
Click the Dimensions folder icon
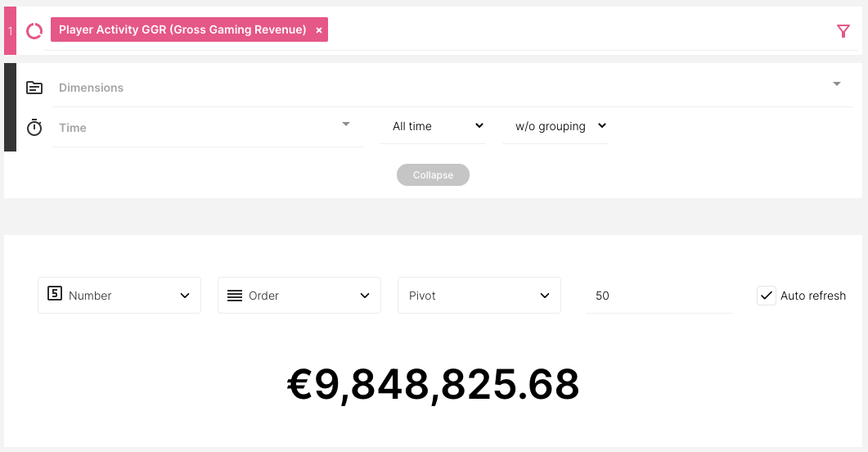pyautogui.click(x=34, y=88)
